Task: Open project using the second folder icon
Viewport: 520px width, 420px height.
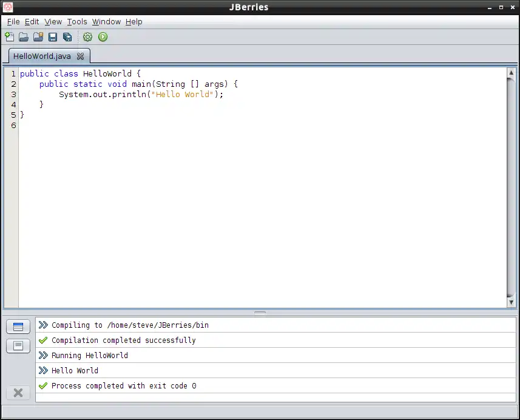Action: pos(38,37)
